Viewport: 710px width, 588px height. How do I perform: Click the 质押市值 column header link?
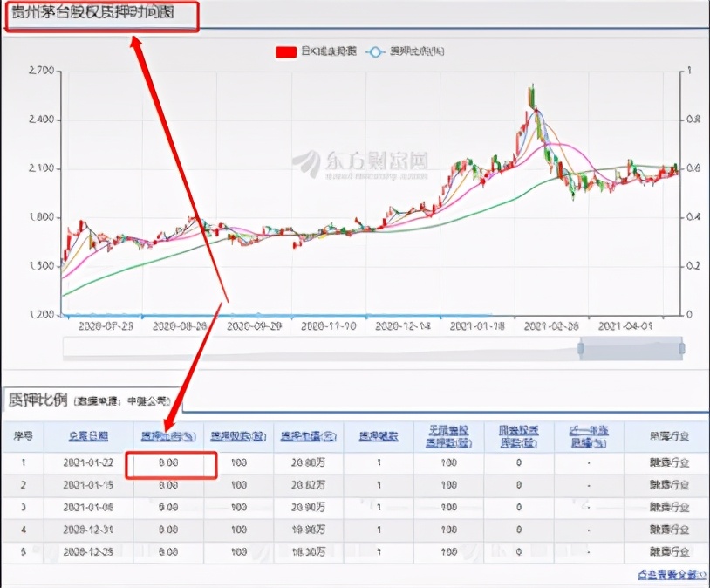point(307,434)
